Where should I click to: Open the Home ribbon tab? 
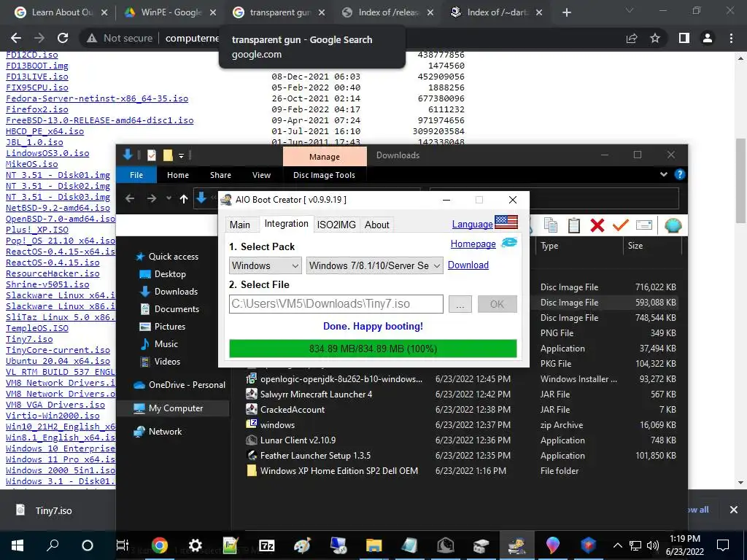pos(178,175)
